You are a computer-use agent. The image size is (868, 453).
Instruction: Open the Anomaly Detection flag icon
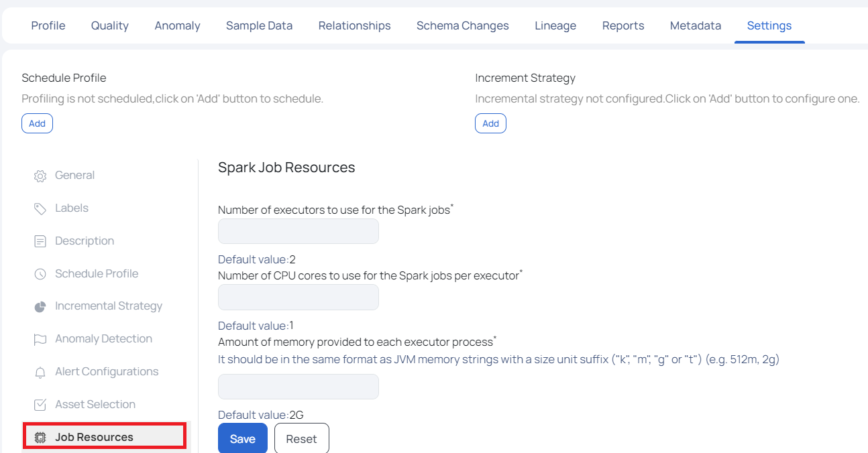click(x=40, y=340)
